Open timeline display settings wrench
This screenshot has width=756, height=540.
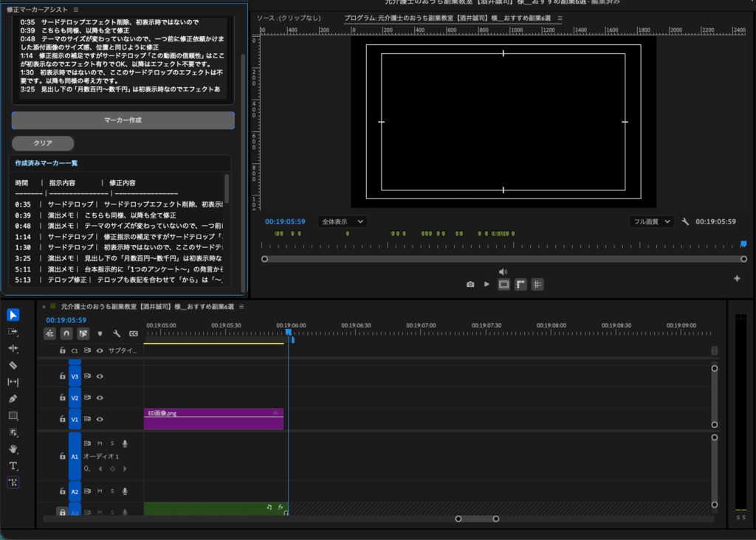(117, 333)
